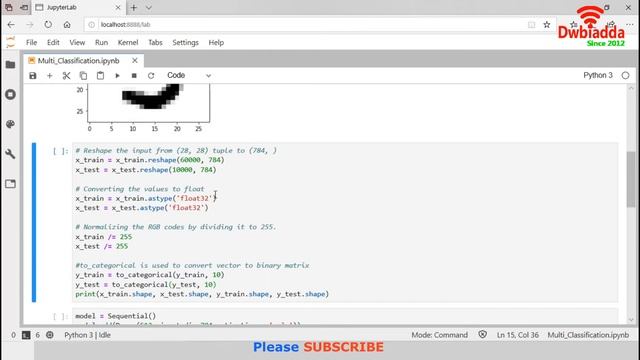
Task: Open the File menu
Action: 31,42
